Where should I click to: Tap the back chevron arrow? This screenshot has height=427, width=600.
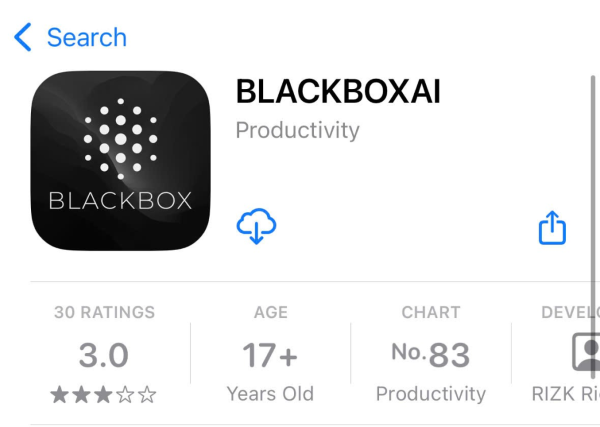click(x=23, y=37)
